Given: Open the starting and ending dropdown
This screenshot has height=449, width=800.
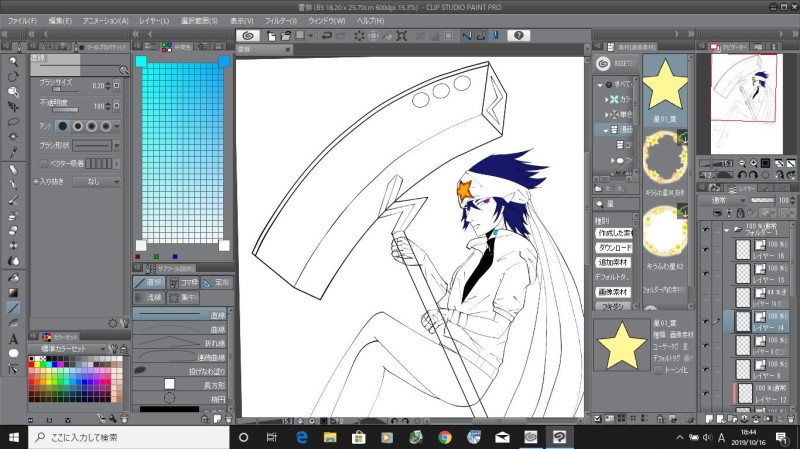Looking at the screenshot, I should click(97, 182).
